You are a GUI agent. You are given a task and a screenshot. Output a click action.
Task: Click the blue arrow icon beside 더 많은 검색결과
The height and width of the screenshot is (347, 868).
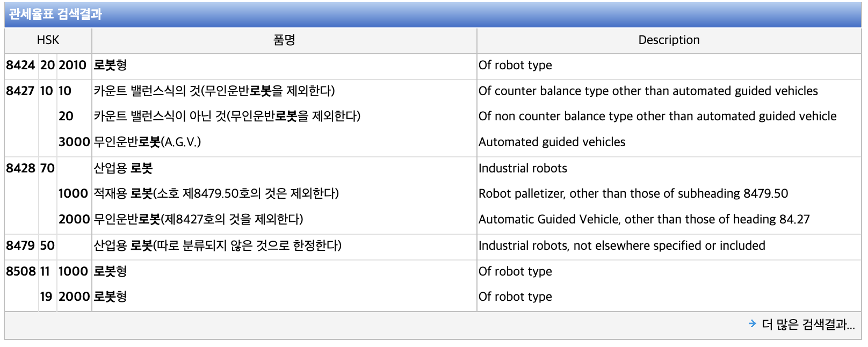click(x=752, y=324)
